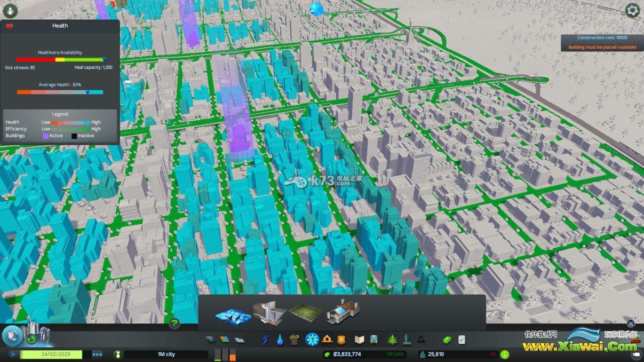The height and width of the screenshot is (362, 644).
Task: Open the Economy money panel icon
Action: pos(447,340)
